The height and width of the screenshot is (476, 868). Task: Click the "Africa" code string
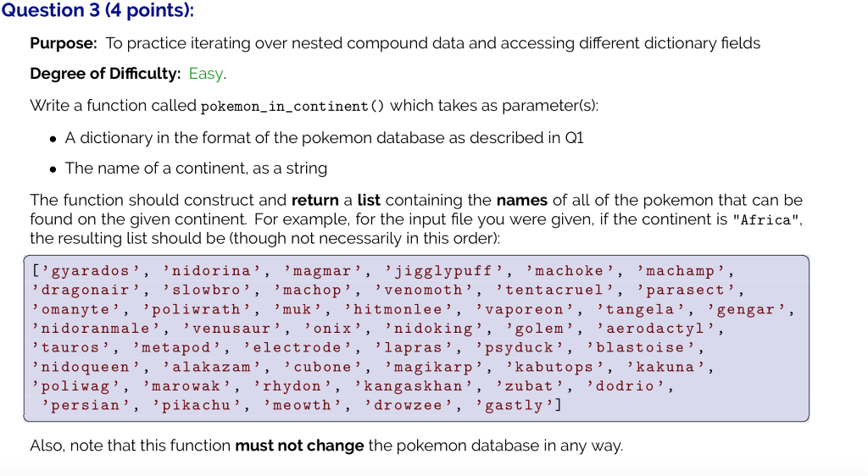coord(766,220)
